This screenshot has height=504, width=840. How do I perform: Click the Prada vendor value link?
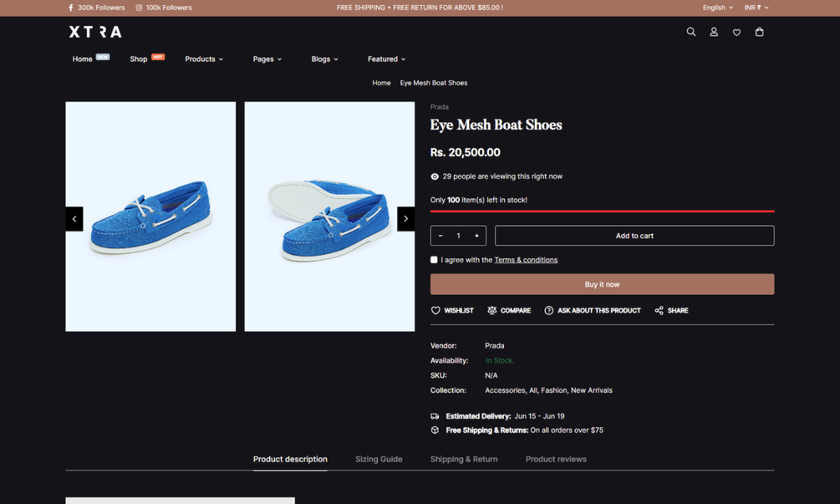[495, 346]
